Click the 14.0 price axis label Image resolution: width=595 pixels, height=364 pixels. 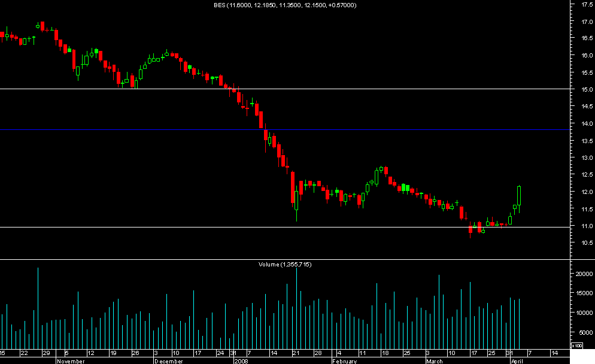587,124
